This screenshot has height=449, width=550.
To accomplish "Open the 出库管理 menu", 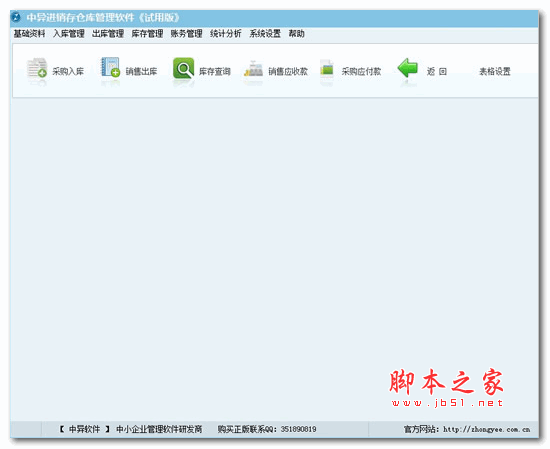I will tap(108, 34).
